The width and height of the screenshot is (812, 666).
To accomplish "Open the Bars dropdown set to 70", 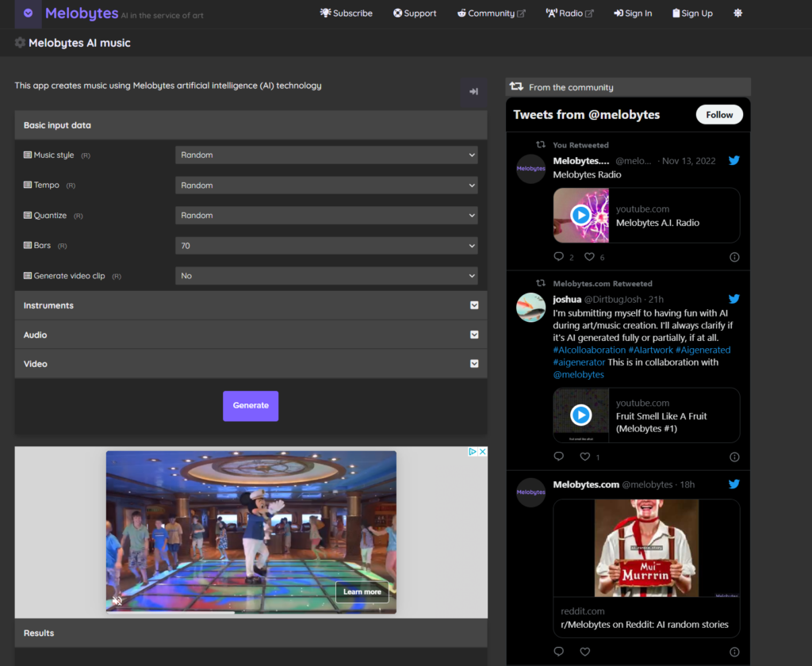I will (x=326, y=246).
